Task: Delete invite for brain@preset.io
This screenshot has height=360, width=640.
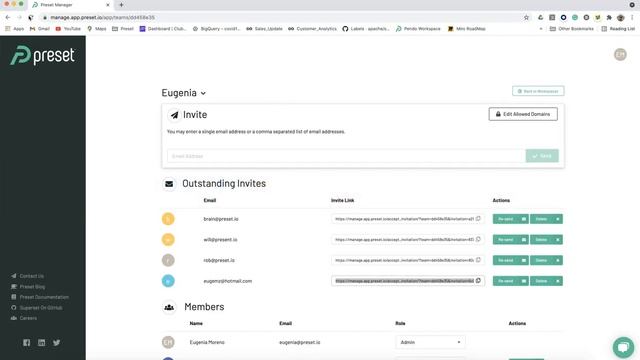Action: [546, 219]
